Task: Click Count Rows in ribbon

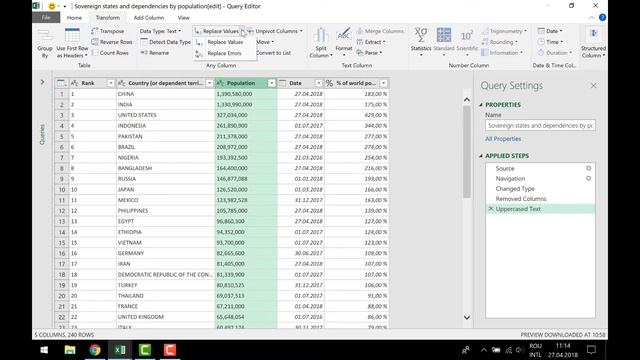Action: click(110, 53)
